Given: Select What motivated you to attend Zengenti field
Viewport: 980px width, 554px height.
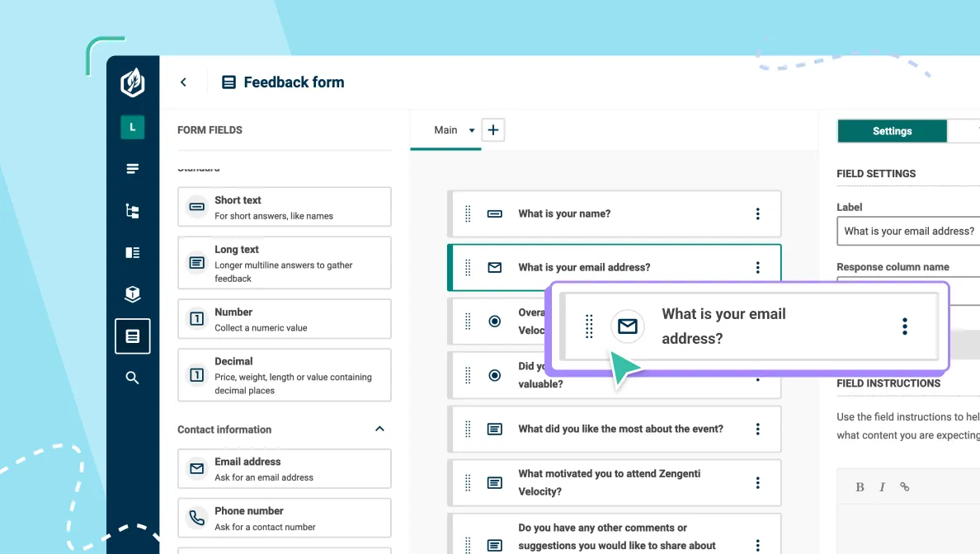Looking at the screenshot, I should (615, 483).
